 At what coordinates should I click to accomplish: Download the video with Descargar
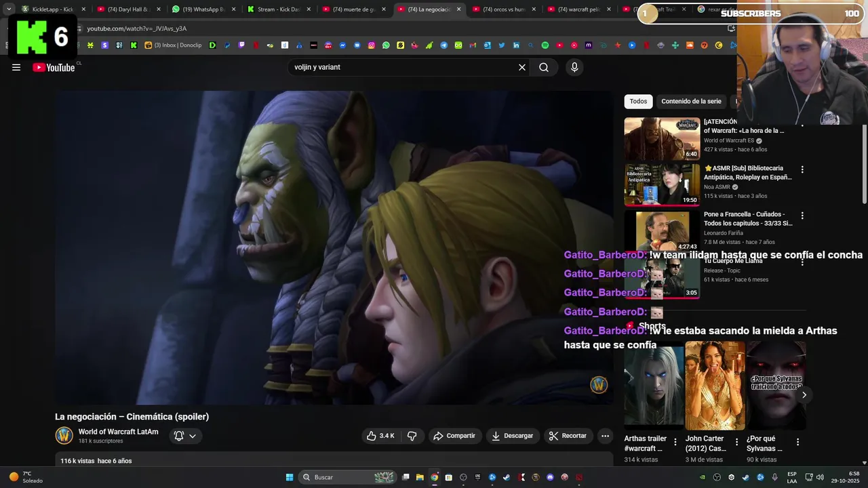512,436
